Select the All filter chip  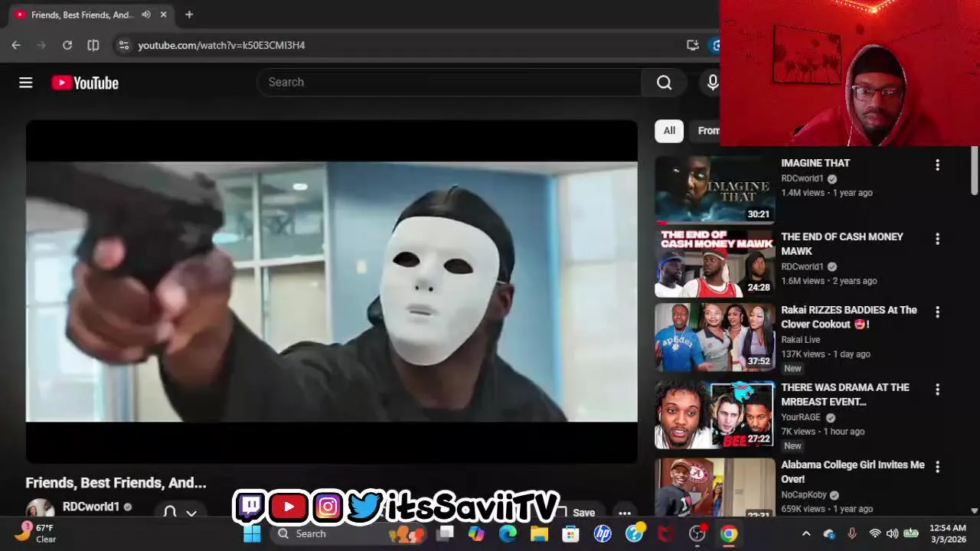click(x=669, y=131)
